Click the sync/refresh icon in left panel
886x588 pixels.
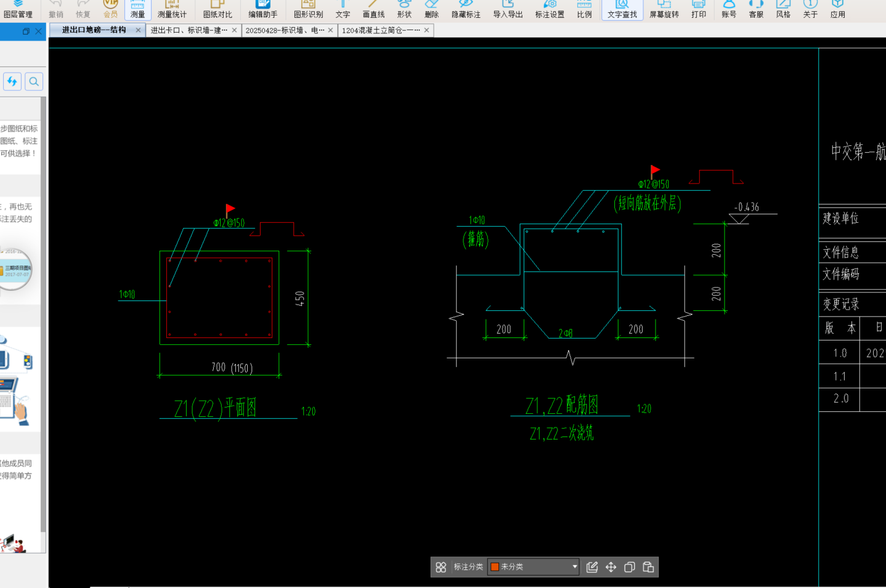pyautogui.click(x=12, y=81)
